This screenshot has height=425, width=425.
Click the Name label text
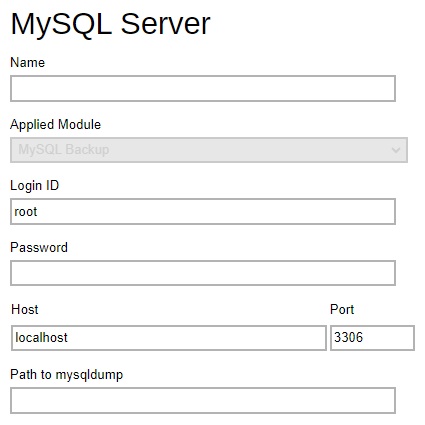tap(27, 62)
